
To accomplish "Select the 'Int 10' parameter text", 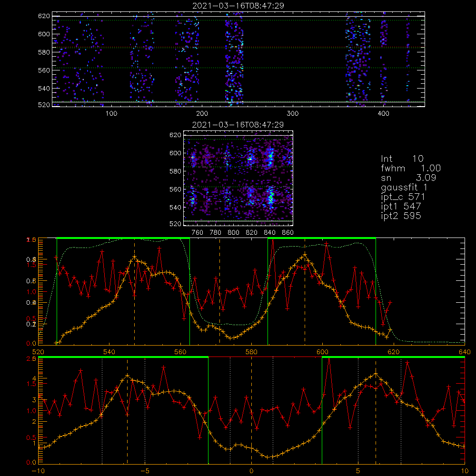I will tap(402, 159).
